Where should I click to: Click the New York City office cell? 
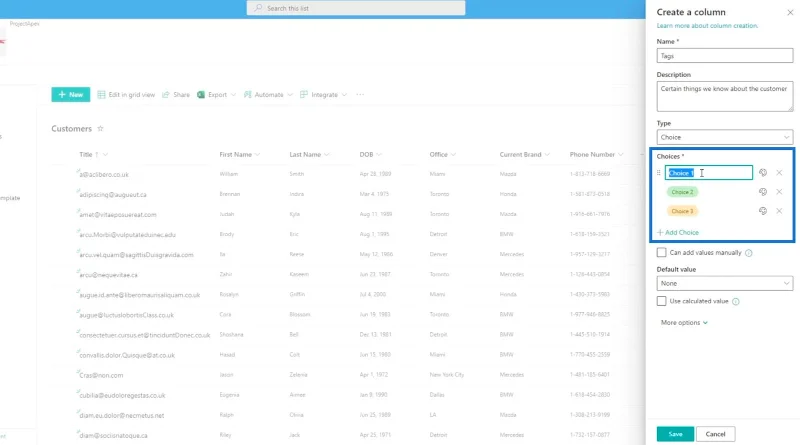[446, 375]
